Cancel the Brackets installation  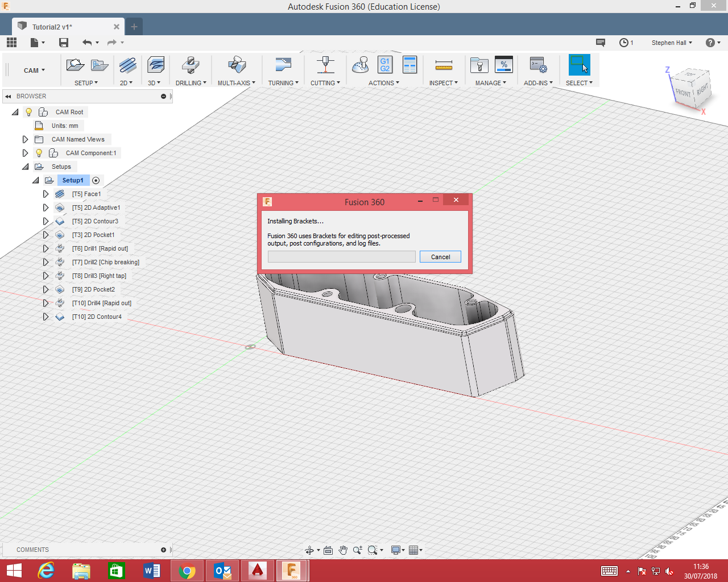(x=440, y=257)
